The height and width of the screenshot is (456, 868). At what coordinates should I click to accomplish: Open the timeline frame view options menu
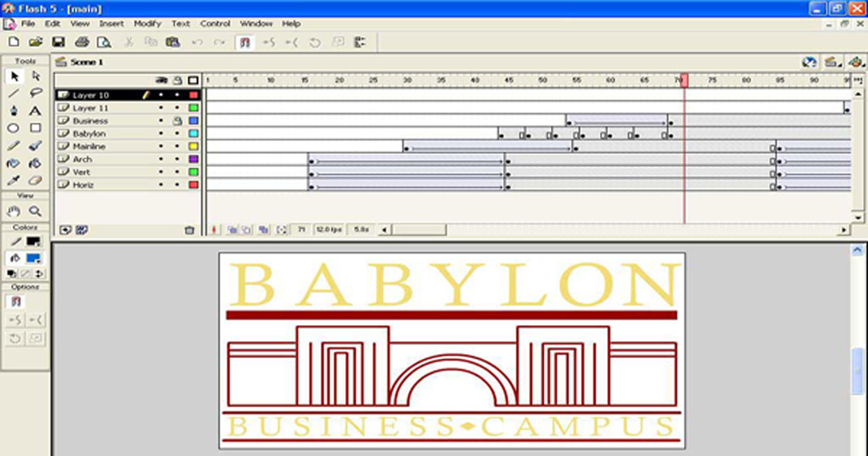coord(858,80)
